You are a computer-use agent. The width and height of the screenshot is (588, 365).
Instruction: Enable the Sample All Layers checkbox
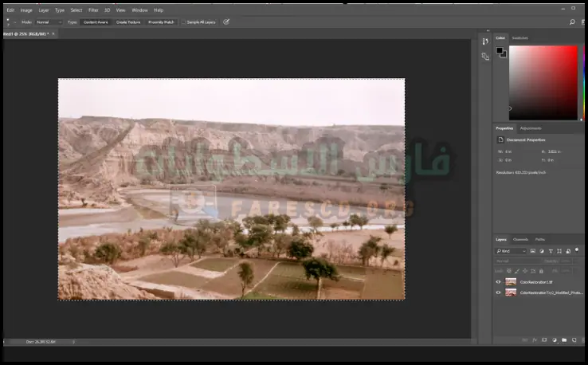[185, 22]
